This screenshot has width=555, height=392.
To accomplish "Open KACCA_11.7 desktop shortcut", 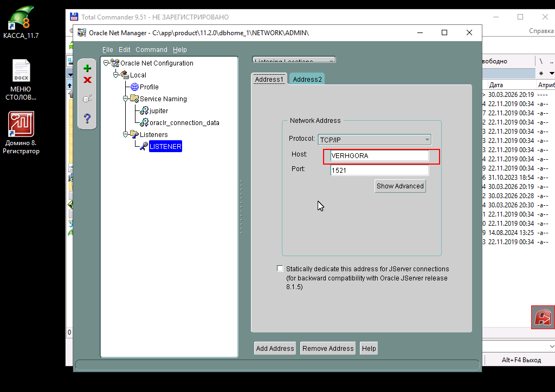I will [21, 19].
